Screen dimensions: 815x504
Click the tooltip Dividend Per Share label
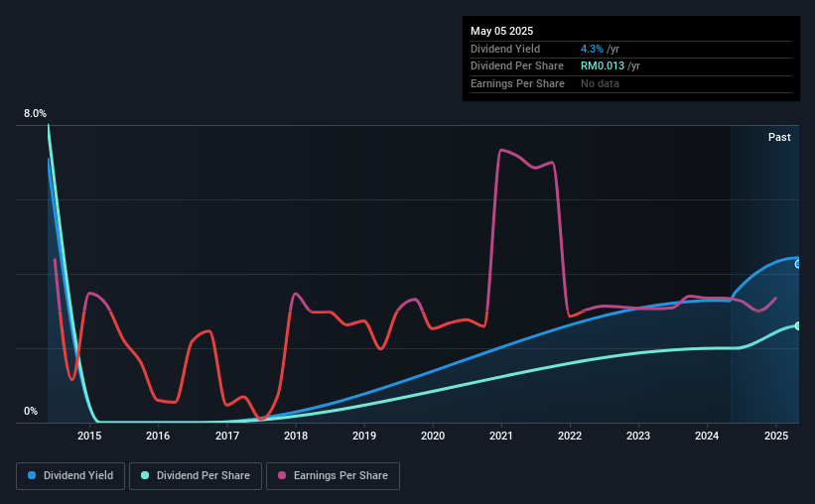(x=517, y=66)
